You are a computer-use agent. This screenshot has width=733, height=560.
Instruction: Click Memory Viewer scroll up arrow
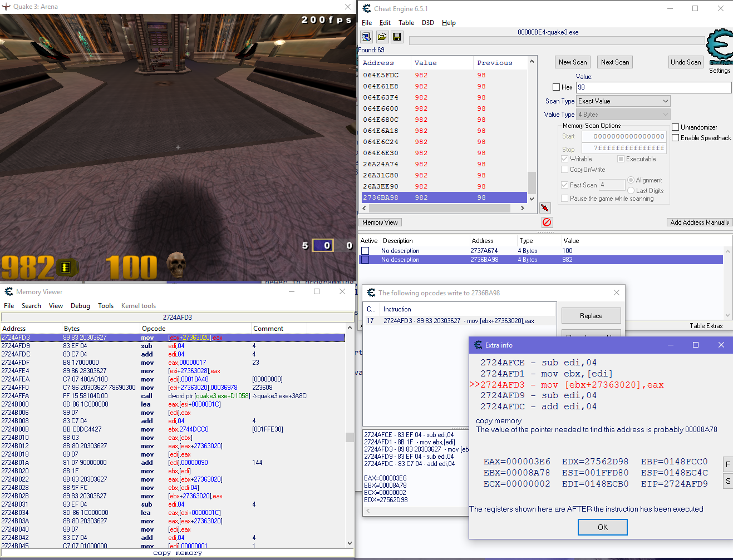(x=350, y=328)
